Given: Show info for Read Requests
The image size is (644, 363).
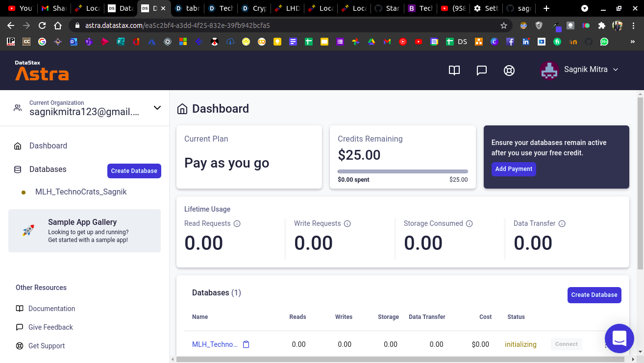Looking at the screenshot, I should (x=237, y=223).
